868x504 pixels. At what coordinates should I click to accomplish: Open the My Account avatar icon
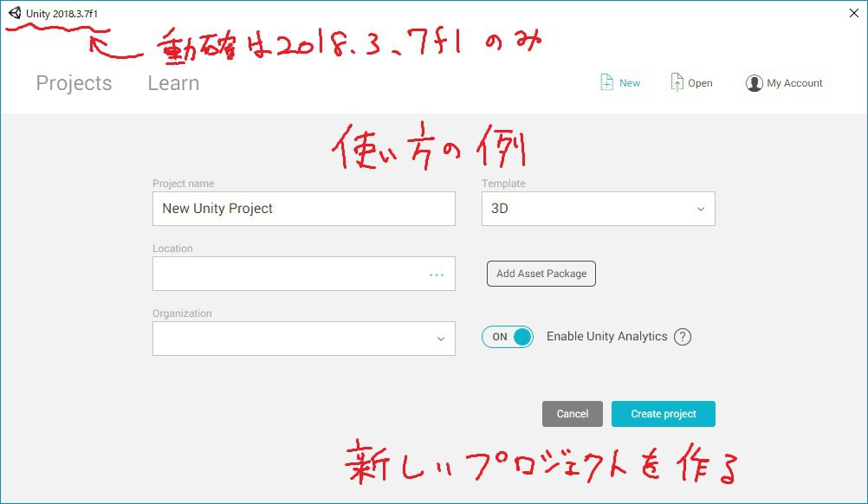click(x=754, y=83)
